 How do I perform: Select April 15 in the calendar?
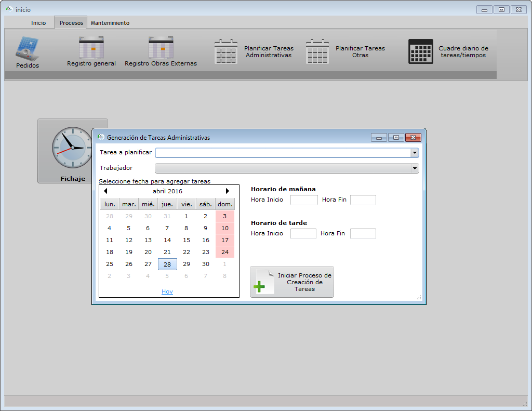click(x=187, y=240)
